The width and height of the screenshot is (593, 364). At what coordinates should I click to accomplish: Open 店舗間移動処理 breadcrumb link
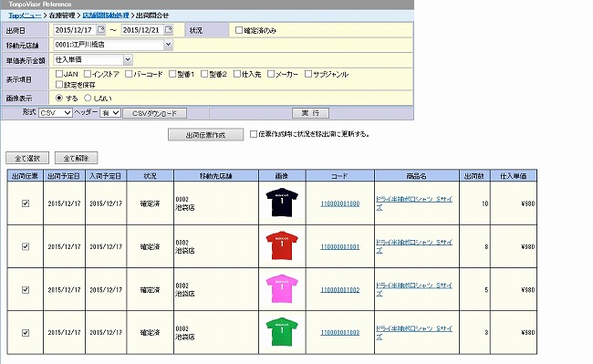pos(106,16)
